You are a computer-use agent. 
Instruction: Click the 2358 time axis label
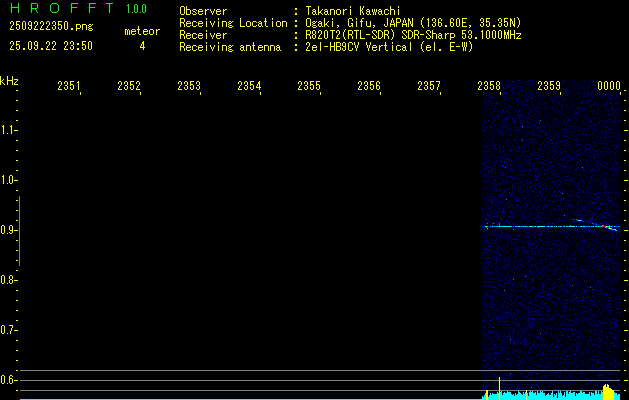tap(489, 86)
